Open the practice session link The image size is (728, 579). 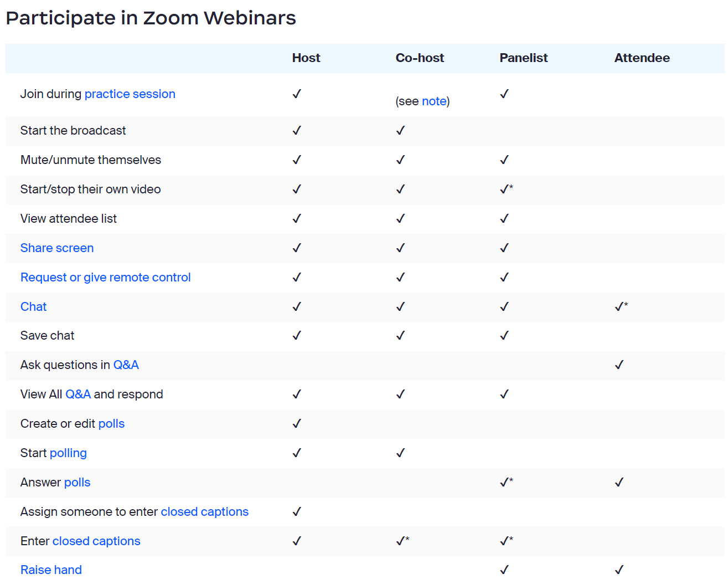tap(130, 94)
